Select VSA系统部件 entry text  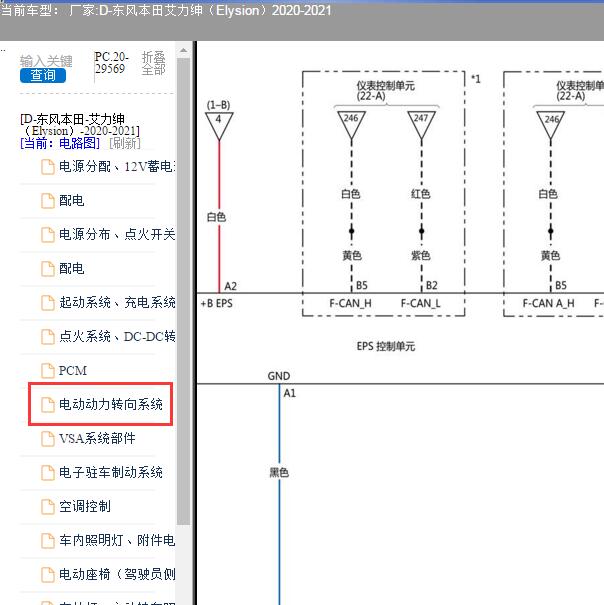[97, 438]
